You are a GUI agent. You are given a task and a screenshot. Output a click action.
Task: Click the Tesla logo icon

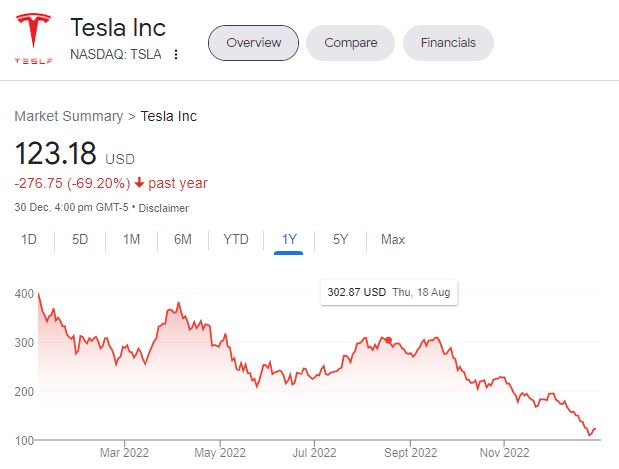[32, 40]
